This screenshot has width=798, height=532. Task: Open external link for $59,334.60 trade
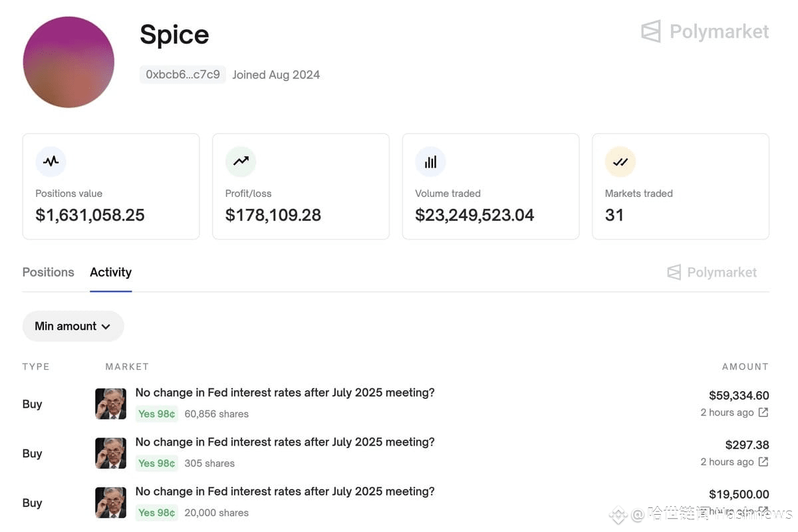[763, 412]
